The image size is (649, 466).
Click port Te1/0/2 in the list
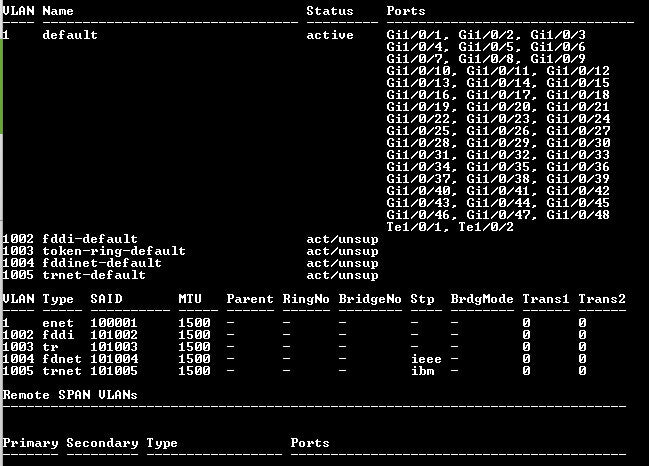[486, 227]
